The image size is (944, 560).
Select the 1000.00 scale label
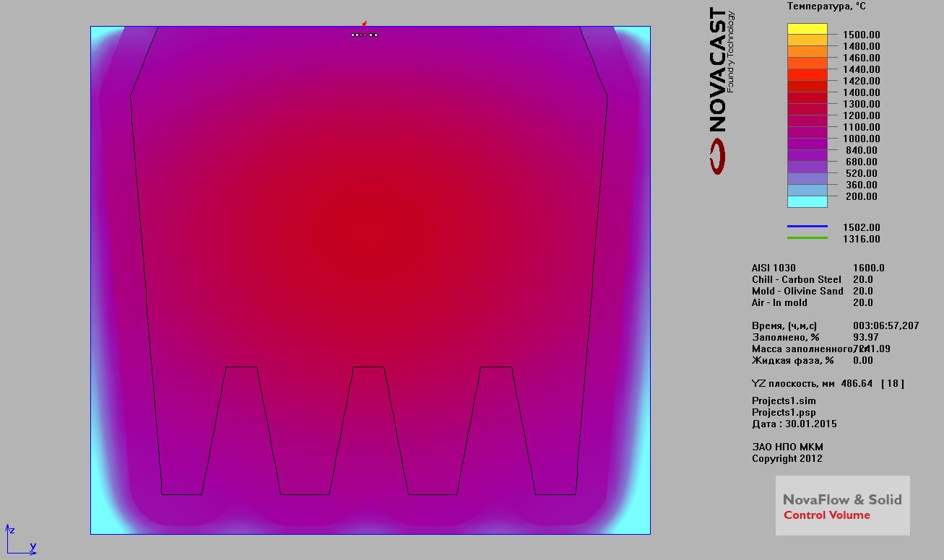tap(862, 139)
